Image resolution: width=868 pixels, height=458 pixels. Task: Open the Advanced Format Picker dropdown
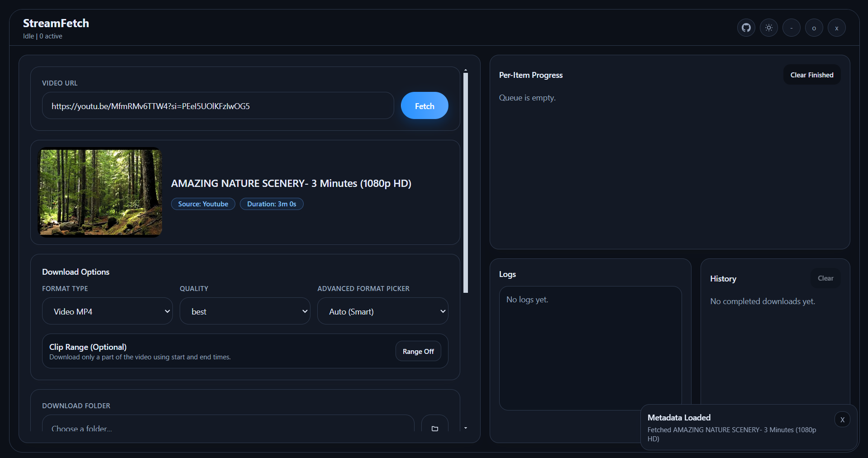[382, 311]
